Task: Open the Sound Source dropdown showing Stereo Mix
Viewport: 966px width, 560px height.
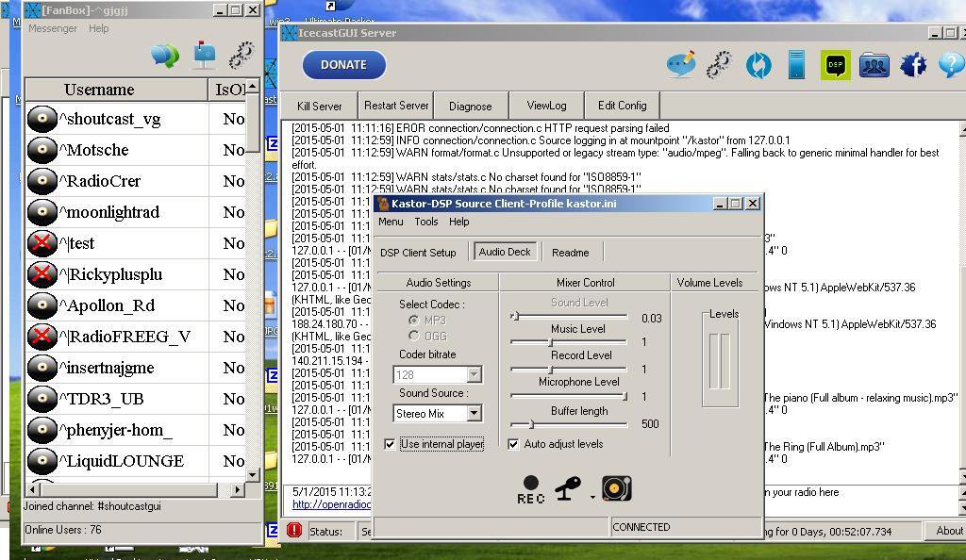Action: tap(475, 413)
